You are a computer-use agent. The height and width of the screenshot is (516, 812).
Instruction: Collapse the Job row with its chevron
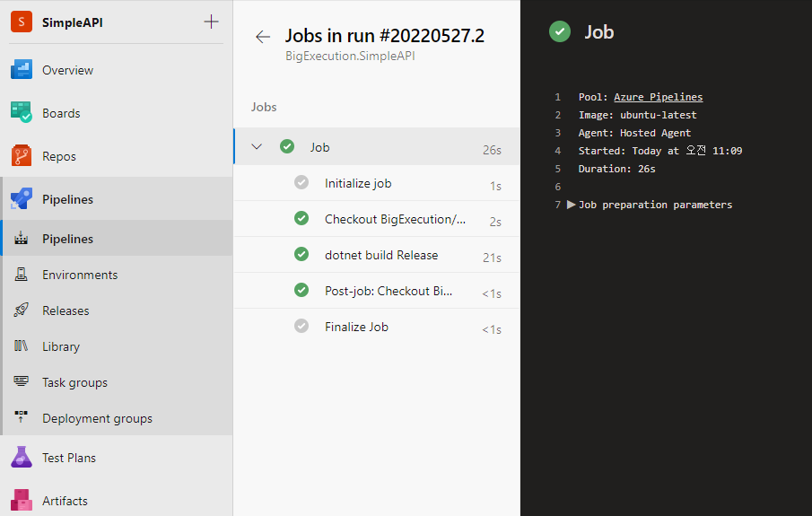pos(257,146)
